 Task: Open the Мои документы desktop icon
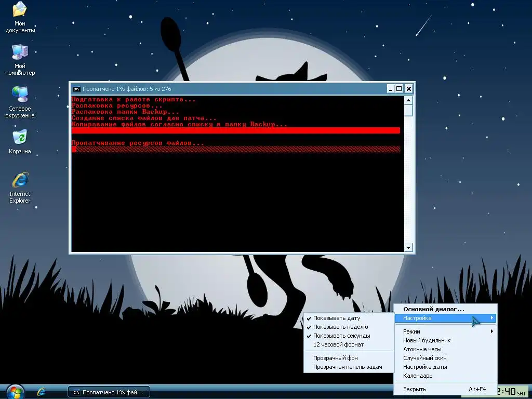pyautogui.click(x=20, y=17)
